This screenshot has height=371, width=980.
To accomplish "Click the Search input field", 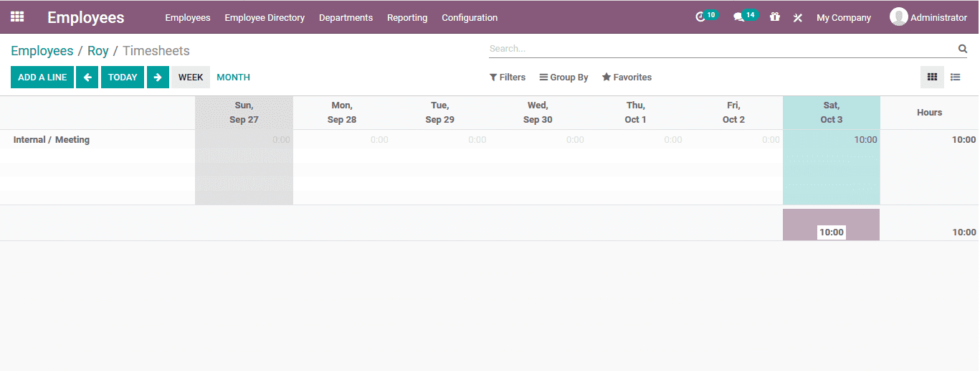I will [x=721, y=49].
